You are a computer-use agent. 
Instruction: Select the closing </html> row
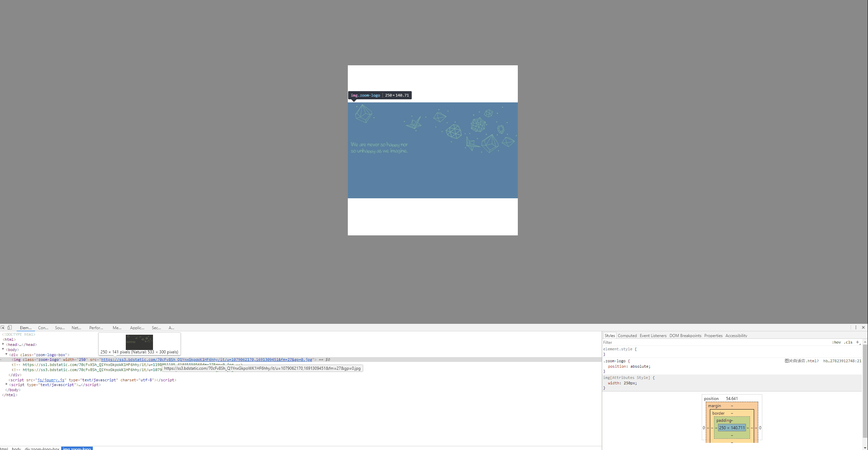click(x=10, y=395)
